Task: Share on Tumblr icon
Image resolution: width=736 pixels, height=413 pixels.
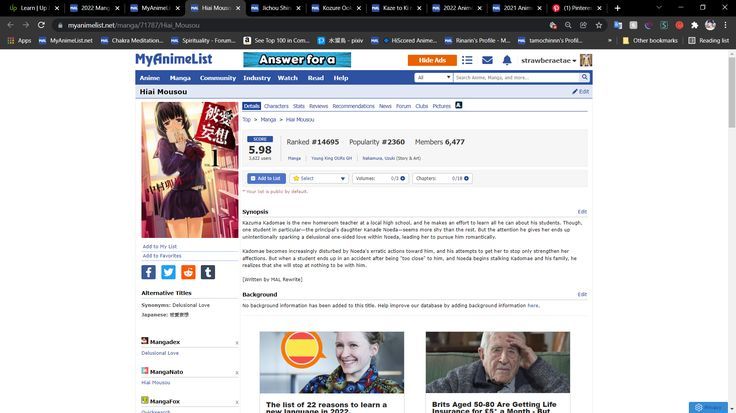Action: [208, 272]
